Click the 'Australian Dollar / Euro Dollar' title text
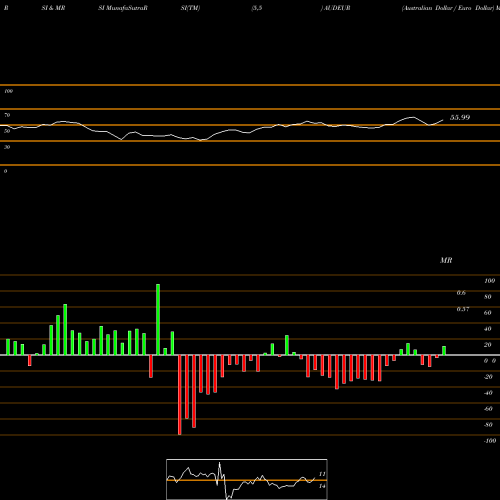 tap(448, 8)
